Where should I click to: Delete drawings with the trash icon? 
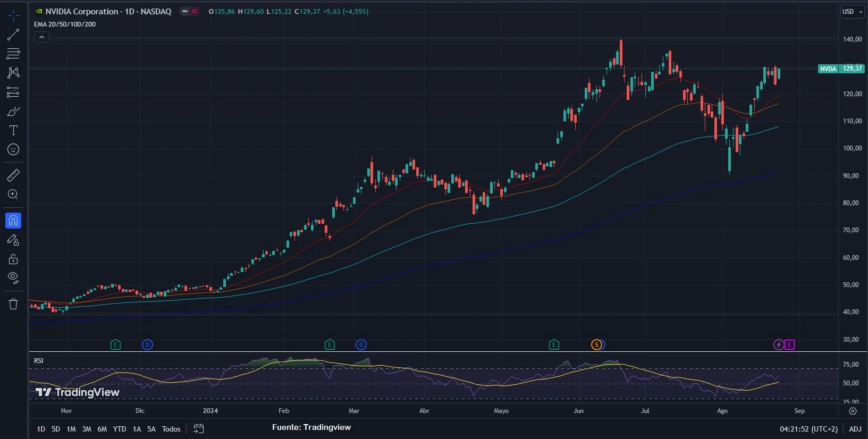click(x=13, y=304)
